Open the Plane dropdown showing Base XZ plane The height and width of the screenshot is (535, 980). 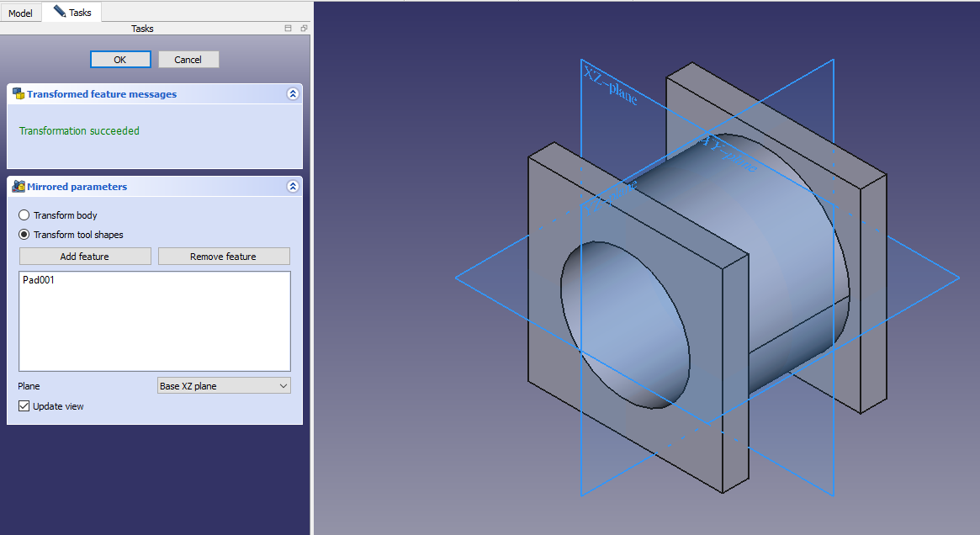tap(224, 386)
